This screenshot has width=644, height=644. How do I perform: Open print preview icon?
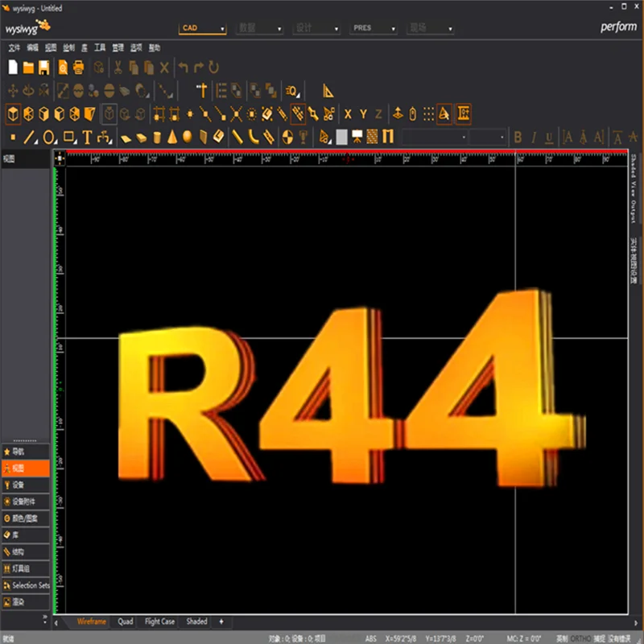(63, 68)
